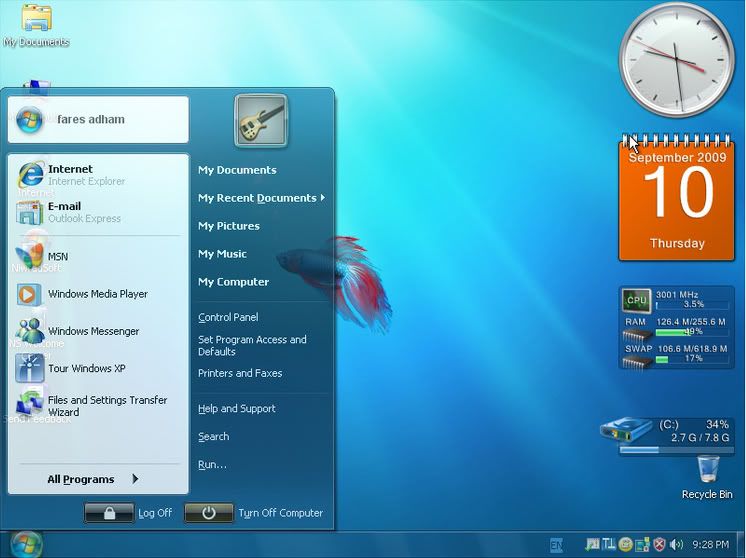Click the TL tray icon
The height and width of the screenshot is (558, 746).
(x=609, y=544)
